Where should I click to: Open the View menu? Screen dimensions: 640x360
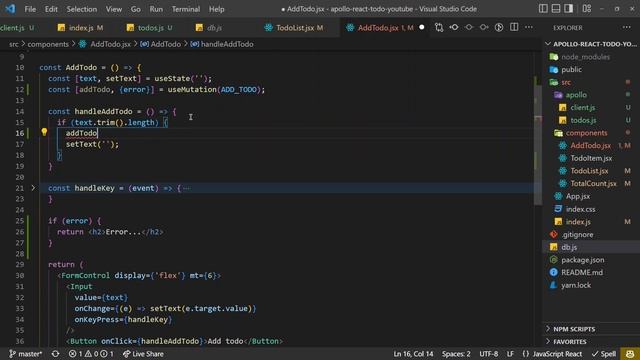coord(114,9)
